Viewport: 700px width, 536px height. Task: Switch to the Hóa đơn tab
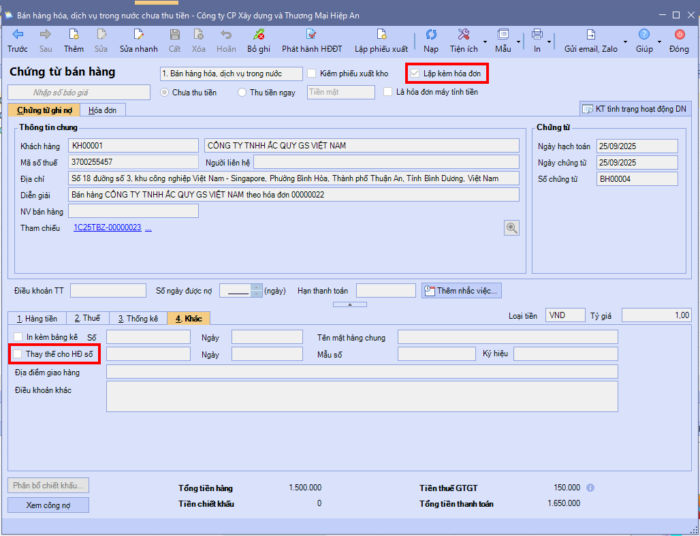click(101, 110)
